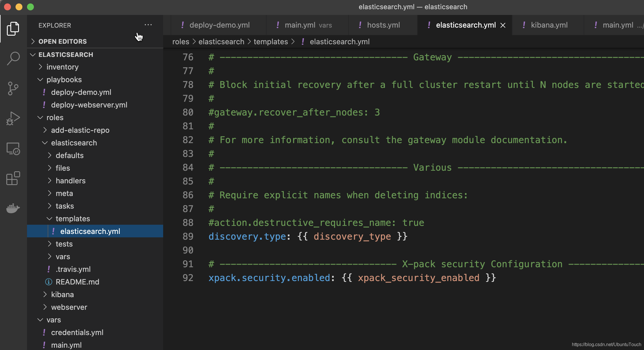Image resolution: width=644 pixels, height=350 pixels.
Task: Open the Explorer view in activity bar
Action: point(13,29)
